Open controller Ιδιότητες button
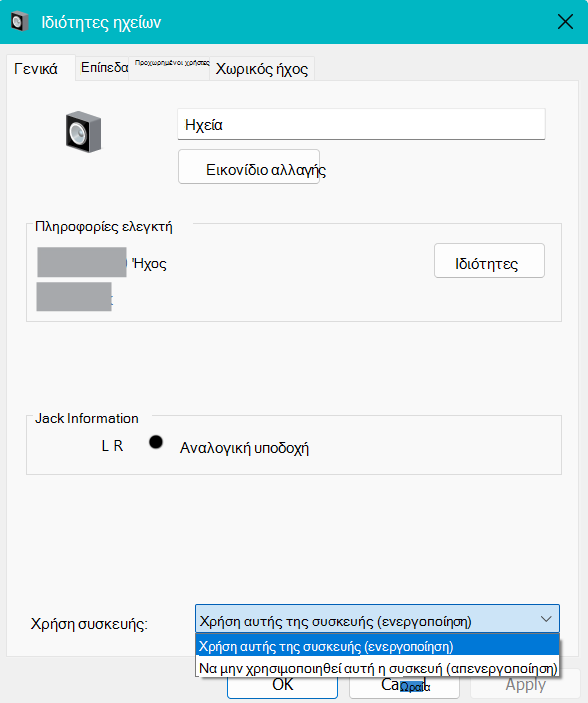The width and height of the screenshot is (588, 703). point(489,260)
